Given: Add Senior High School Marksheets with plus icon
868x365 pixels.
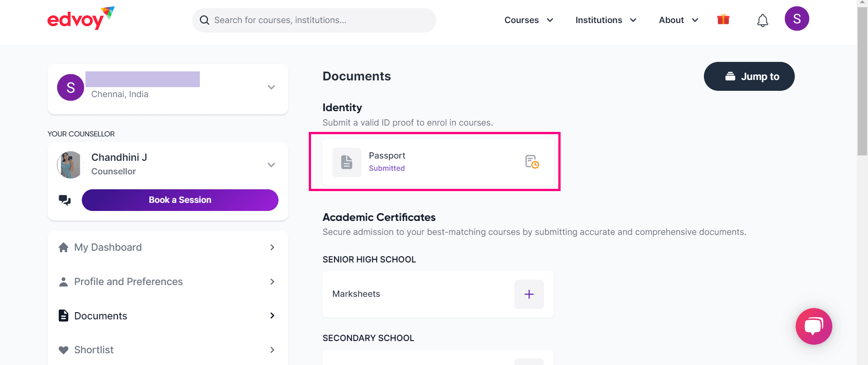Looking at the screenshot, I should click(x=529, y=294).
